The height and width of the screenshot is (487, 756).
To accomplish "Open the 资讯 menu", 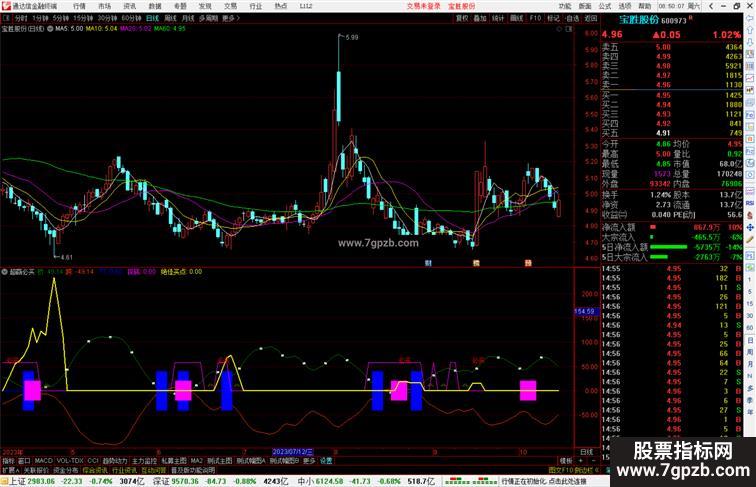I will coord(129,6).
